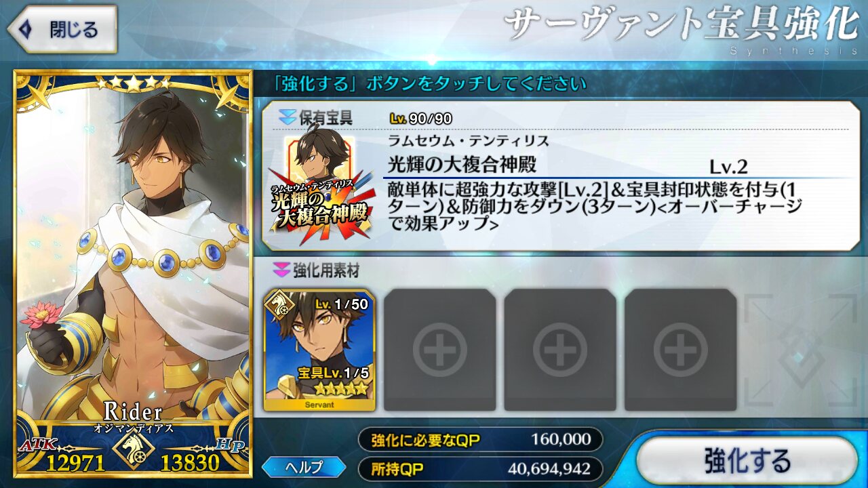The image size is (868, 488).
Task: Tap the five-star rarity on servant portrait
Action: point(133,83)
